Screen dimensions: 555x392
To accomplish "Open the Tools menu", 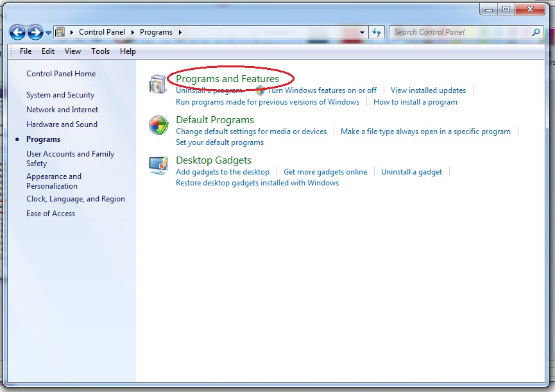I will [x=101, y=51].
